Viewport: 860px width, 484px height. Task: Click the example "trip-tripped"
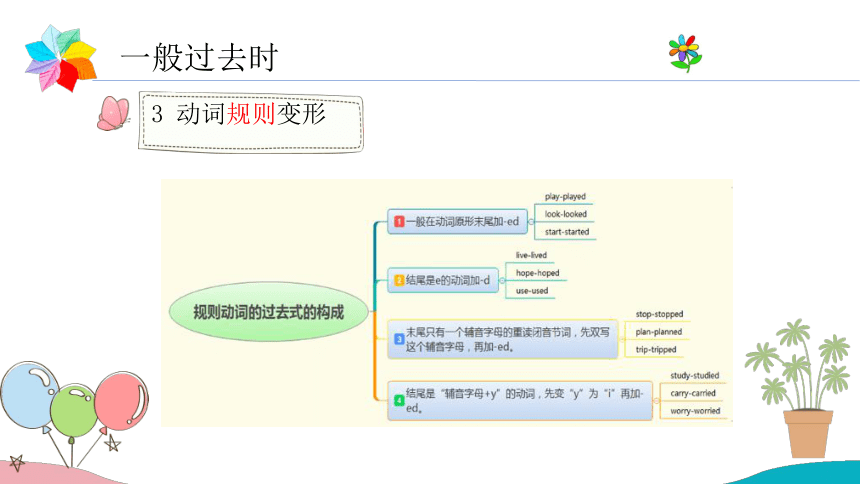pyautogui.click(x=656, y=349)
